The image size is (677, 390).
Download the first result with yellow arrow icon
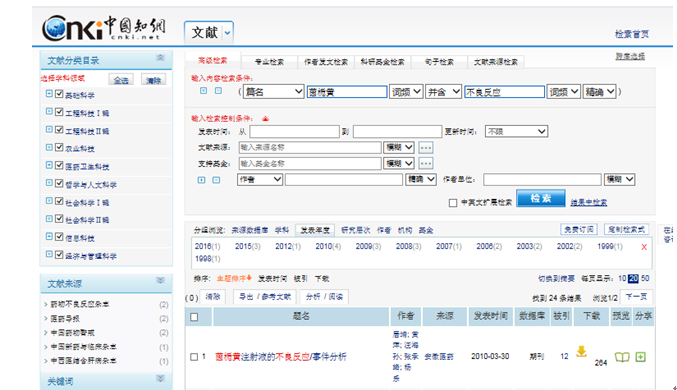pyautogui.click(x=582, y=351)
